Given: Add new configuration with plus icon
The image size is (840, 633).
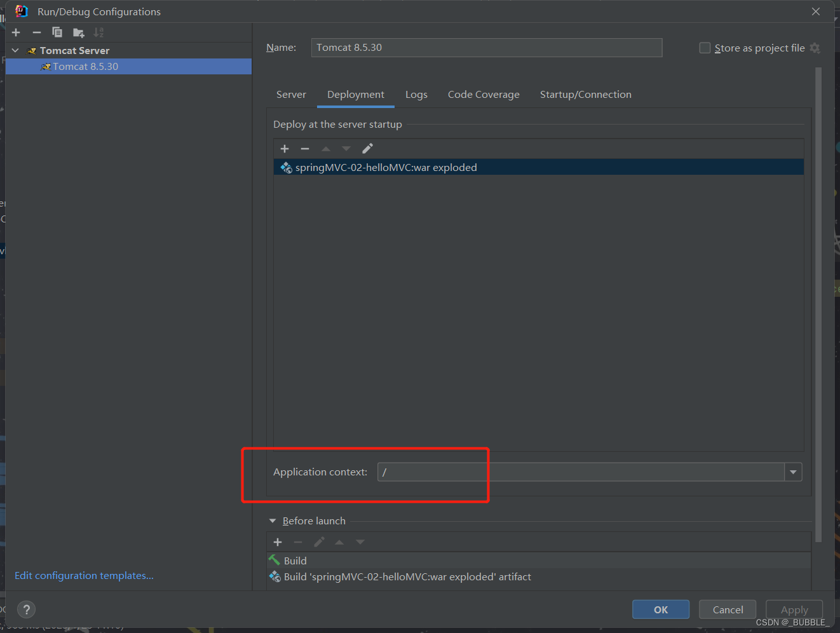Looking at the screenshot, I should click(x=16, y=32).
